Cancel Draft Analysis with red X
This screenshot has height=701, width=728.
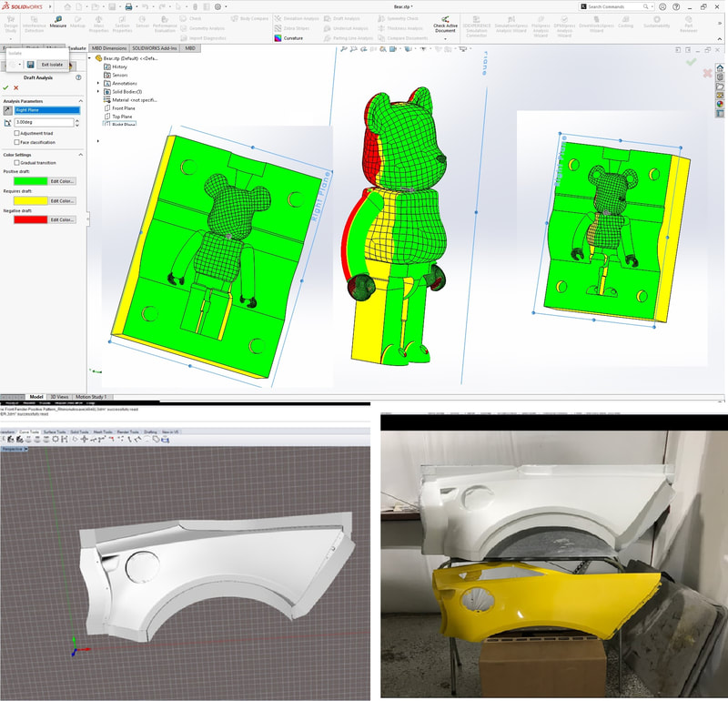(15, 87)
